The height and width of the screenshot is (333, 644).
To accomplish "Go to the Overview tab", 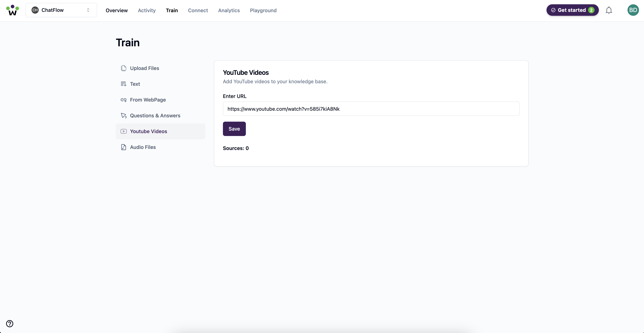I will click(116, 10).
